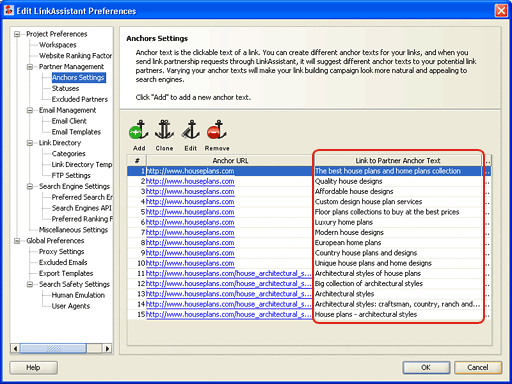This screenshot has width=512, height=384.
Task: Sort by Anchor URL column header
Action: pos(230,161)
